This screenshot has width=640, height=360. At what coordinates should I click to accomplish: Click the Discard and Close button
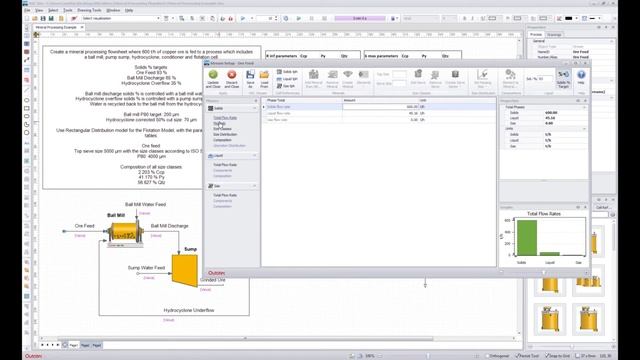tap(231, 79)
